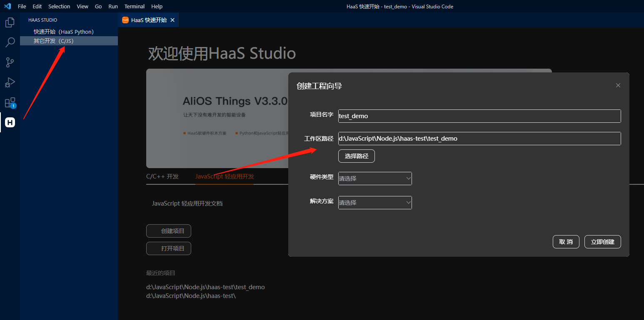Click the 最近的项目 label
Image resolution: width=644 pixels, height=320 pixels.
tap(161, 273)
